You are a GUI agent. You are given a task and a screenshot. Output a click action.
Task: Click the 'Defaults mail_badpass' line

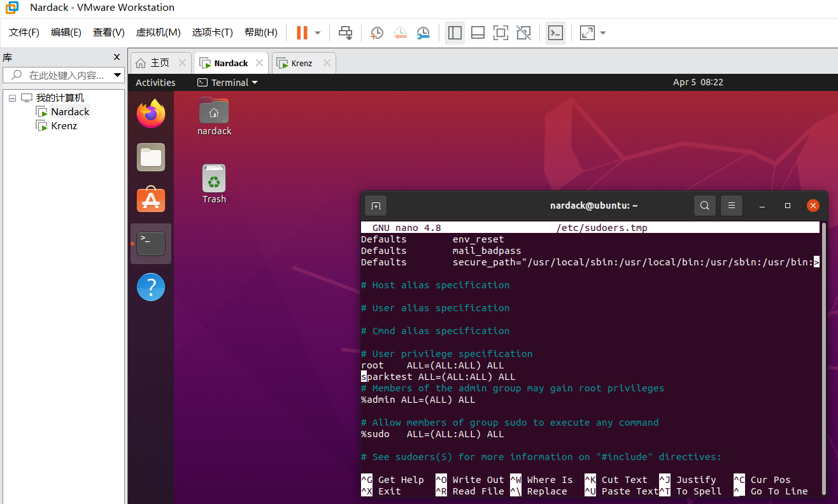point(441,251)
